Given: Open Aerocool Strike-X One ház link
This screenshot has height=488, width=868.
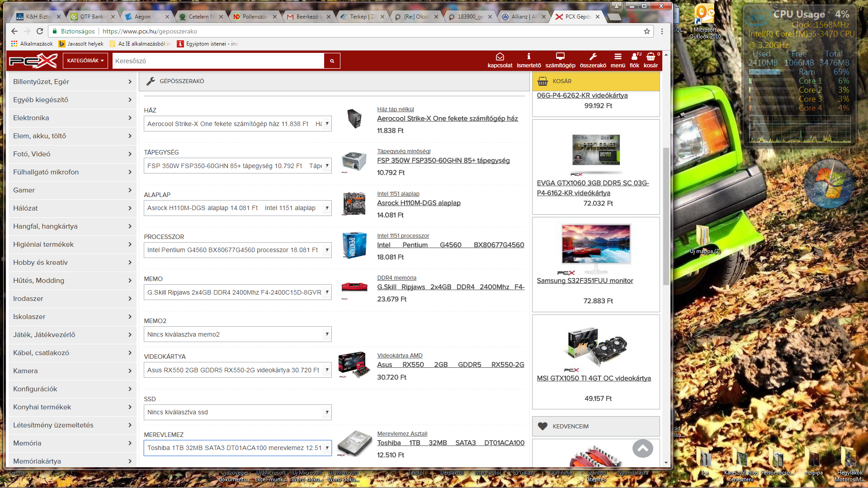Looking at the screenshot, I should point(448,118).
